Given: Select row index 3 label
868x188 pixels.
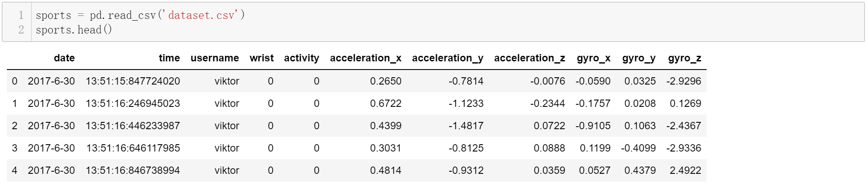Looking at the screenshot, I should [x=15, y=148].
